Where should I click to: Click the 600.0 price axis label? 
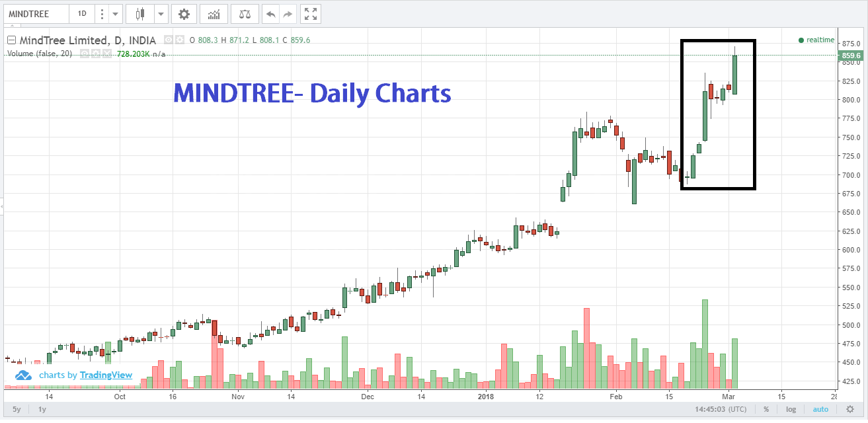point(851,250)
